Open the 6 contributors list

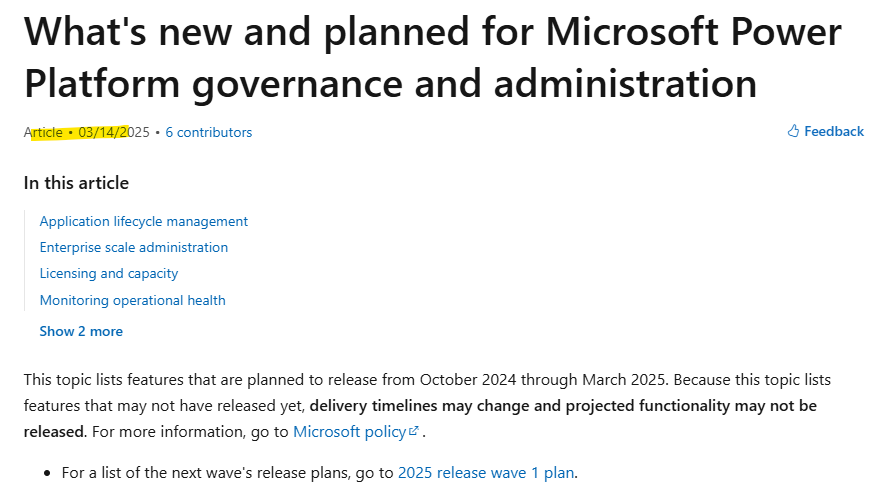coord(209,133)
